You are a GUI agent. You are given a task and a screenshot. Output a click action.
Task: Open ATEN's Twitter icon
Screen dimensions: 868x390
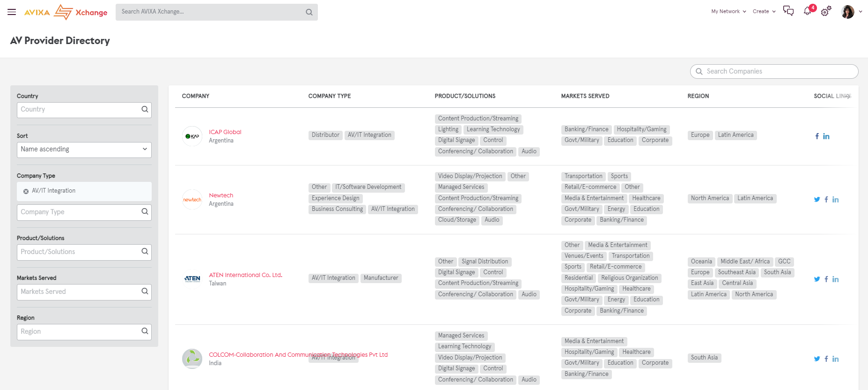817,279
